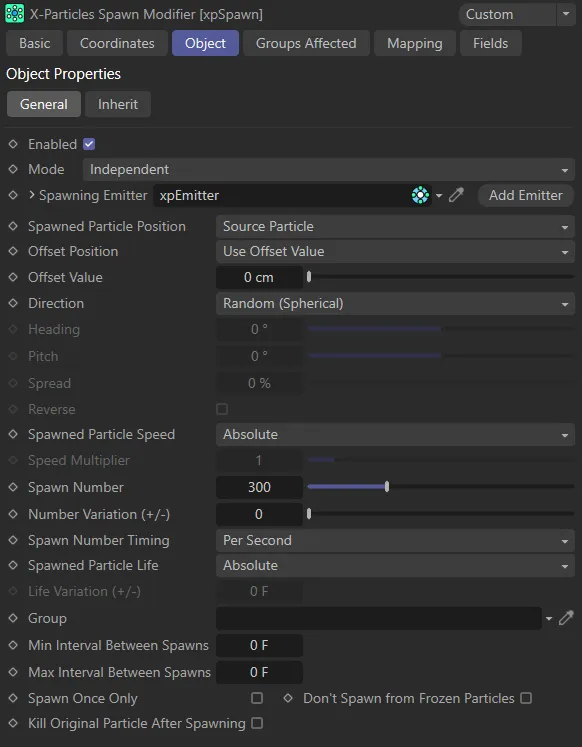This screenshot has height=747, width=582.
Task: Click the xpEmitter link field icon
Action: [x=420, y=195]
